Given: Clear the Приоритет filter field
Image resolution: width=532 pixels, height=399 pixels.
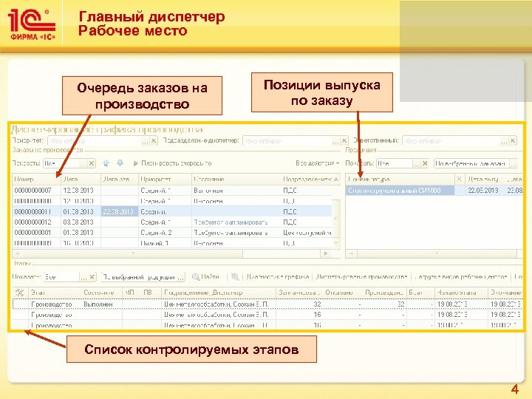Looking at the screenshot, I should point(154,140).
